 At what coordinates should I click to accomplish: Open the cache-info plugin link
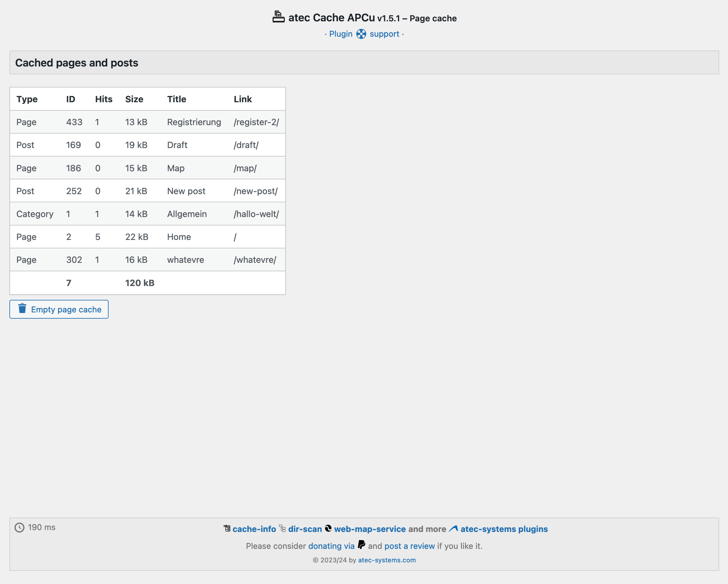point(254,529)
